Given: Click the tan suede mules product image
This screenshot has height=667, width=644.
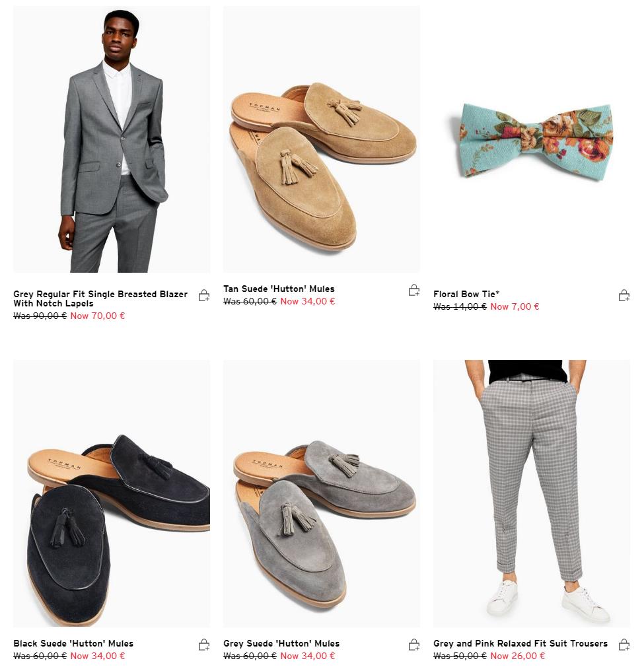Looking at the screenshot, I should tap(322, 139).
